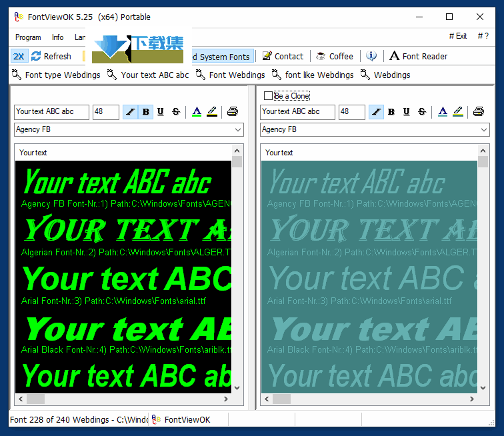Toggle strikethrough in right pane
The width and height of the screenshot is (504, 436).
coord(422,112)
